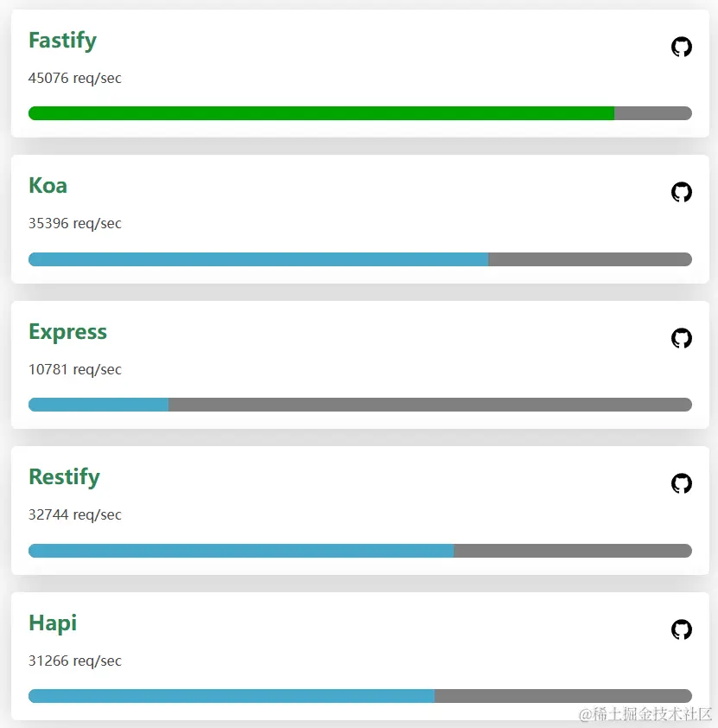Viewport: 718px width, 728px height.
Task: Click the Koa heading
Action: tap(48, 186)
